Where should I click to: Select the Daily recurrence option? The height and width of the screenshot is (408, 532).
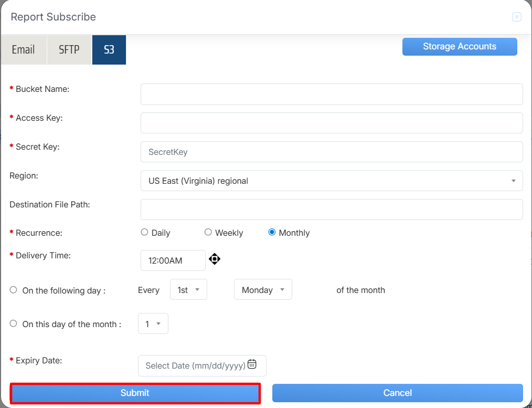click(x=145, y=232)
